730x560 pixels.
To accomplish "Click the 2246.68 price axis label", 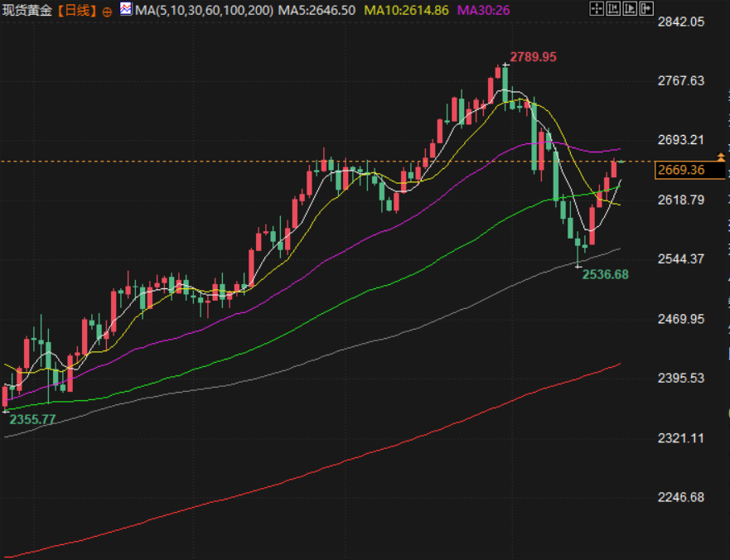I will (679, 497).
